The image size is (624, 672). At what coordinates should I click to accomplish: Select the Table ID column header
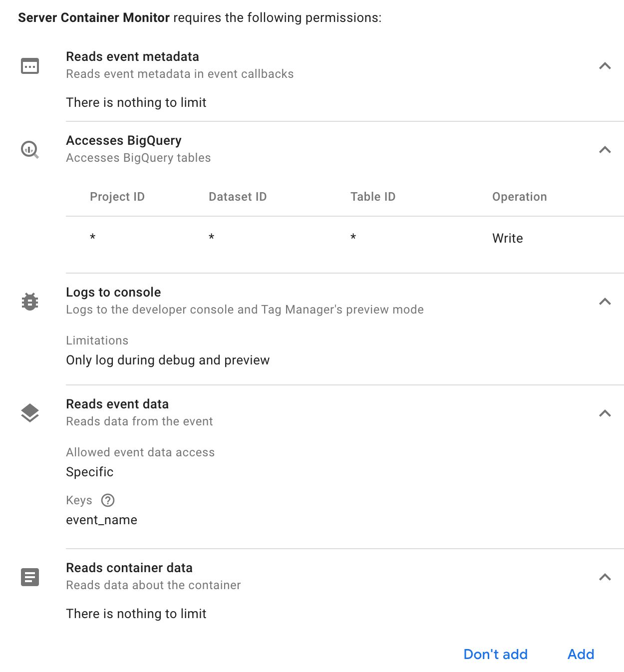(373, 197)
